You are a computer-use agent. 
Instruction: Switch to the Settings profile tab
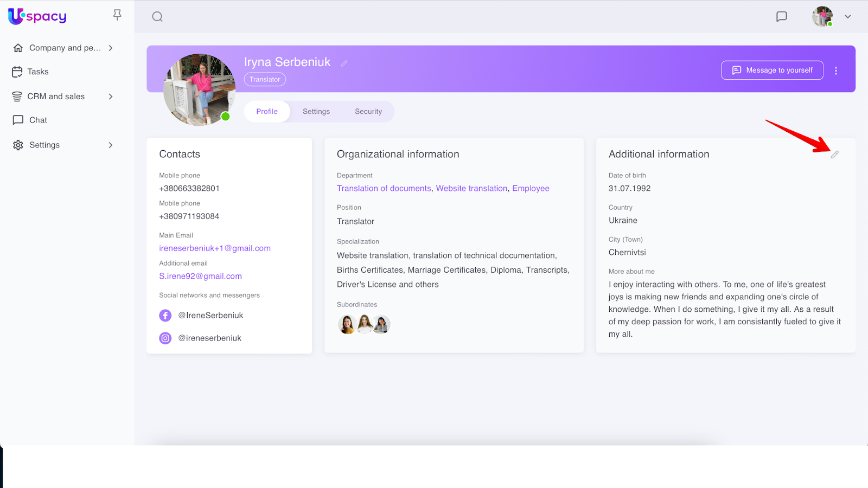pos(316,112)
